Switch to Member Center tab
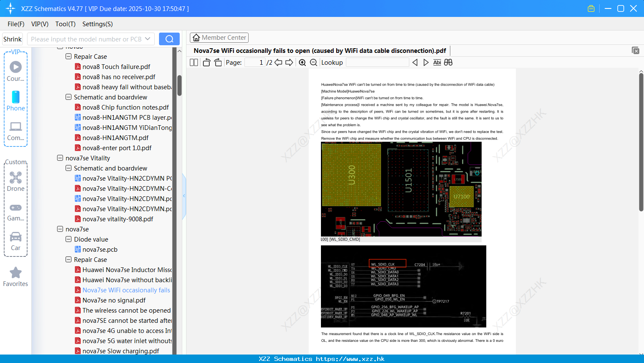The image size is (644, 363). click(x=219, y=38)
